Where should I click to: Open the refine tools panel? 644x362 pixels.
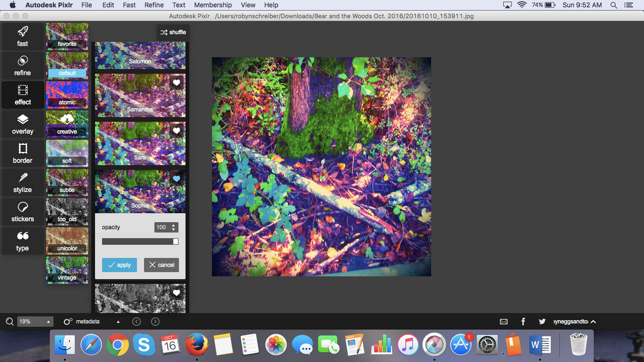click(23, 66)
